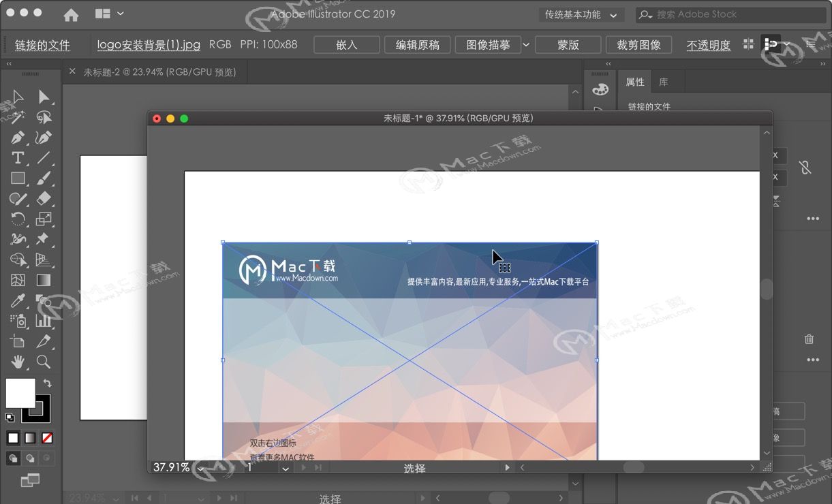
Task: Set paint to Gradient mode
Action: pyautogui.click(x=30, y=438)
